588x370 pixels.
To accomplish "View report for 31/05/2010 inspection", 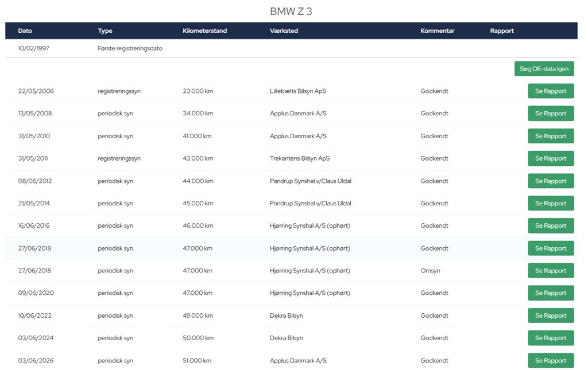I will (x=551, y=136).
